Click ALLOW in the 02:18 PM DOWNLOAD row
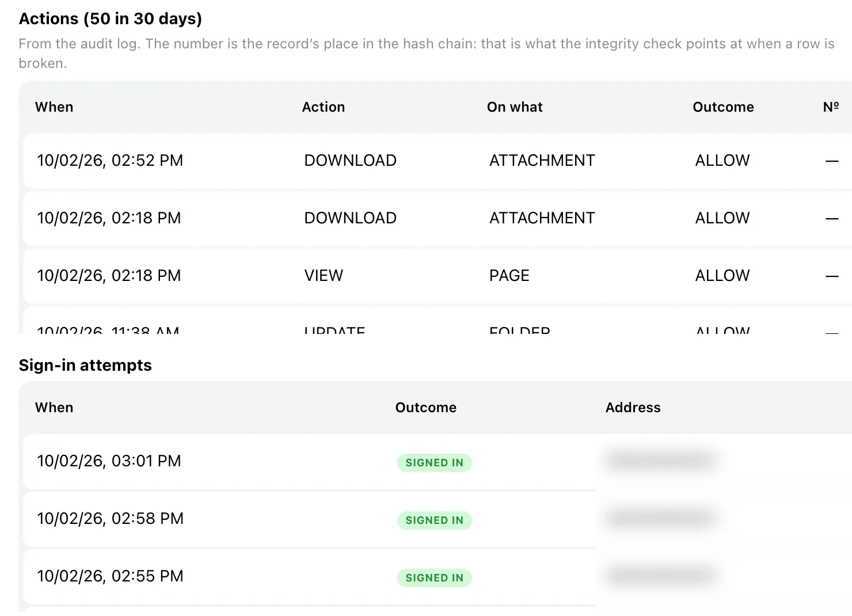This screenshot has width=852, height=616. tap(722, 218)
